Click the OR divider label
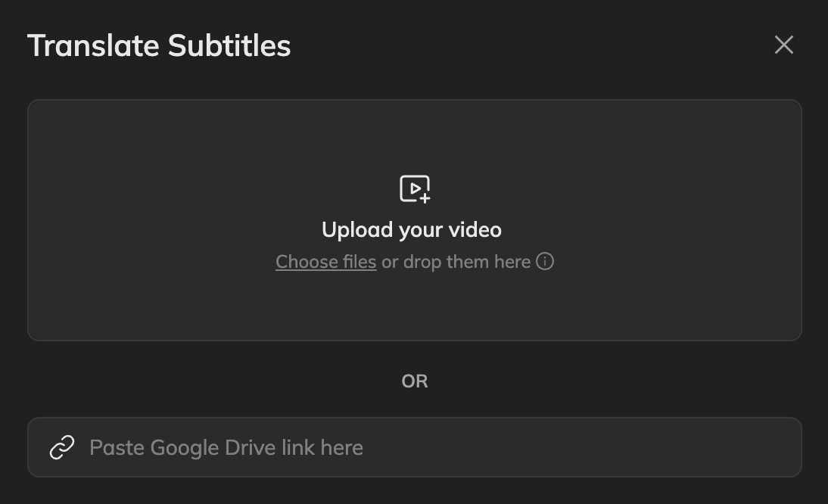The height and width of the screenshot is (504, 828). click(x=415, y=381)
